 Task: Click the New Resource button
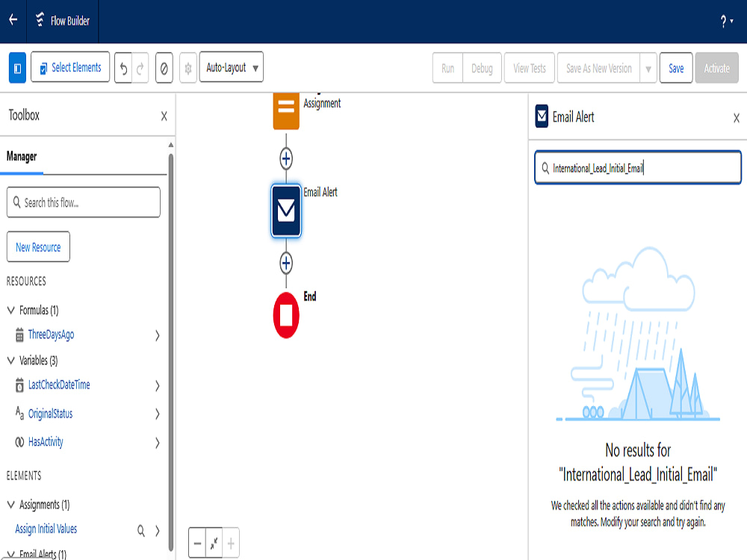tap(38, 246)
